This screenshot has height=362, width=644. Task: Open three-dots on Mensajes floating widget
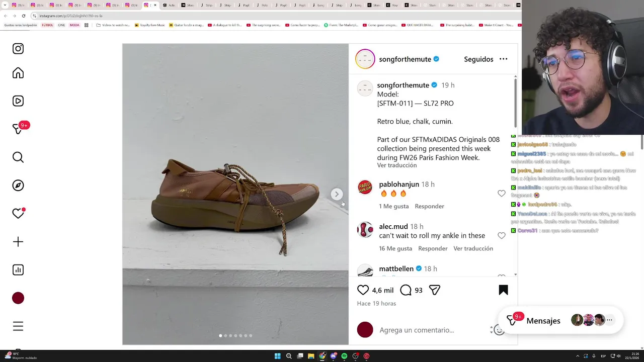tap(609, 320)
